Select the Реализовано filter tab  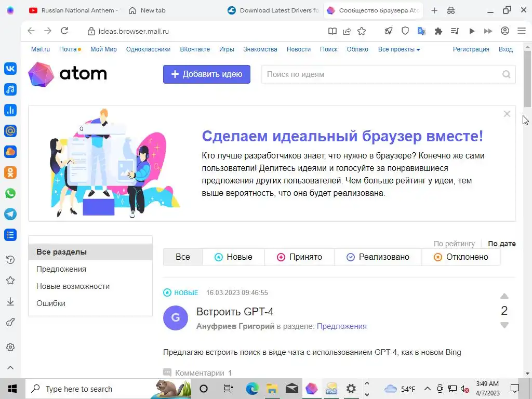pyautogui.click(x=378, y=257)
